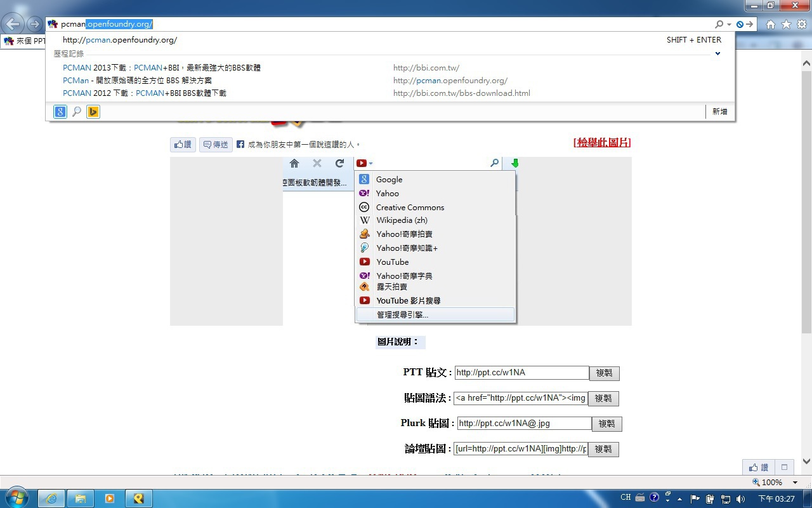Screen dimensions: 812x508
Task: Open Windows Media Player from the taskbar
Action: tap(110, 498)
